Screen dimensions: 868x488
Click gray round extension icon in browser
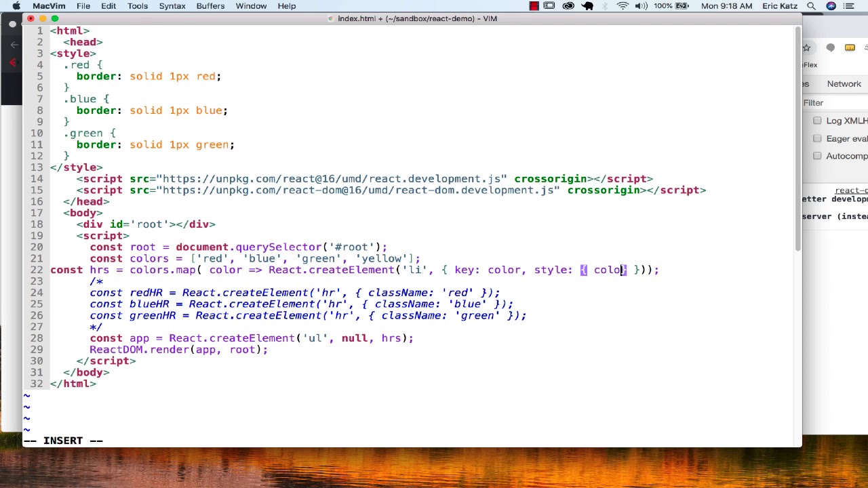click(831, 47)
